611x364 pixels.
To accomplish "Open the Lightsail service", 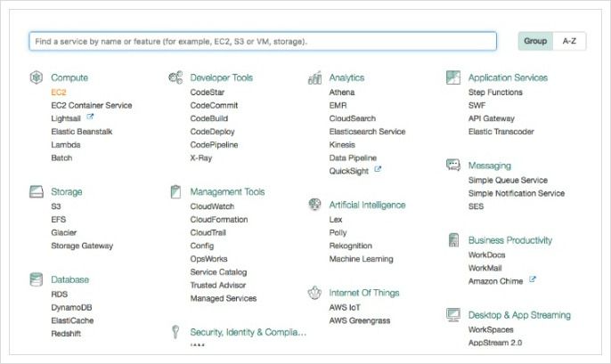I will [x=66, y=118].
